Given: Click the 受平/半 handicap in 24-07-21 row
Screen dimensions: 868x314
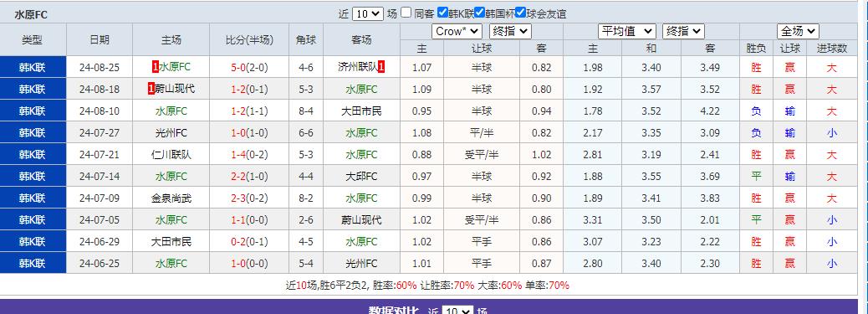Looking at the screenshot, I should (x=482, y=155).
